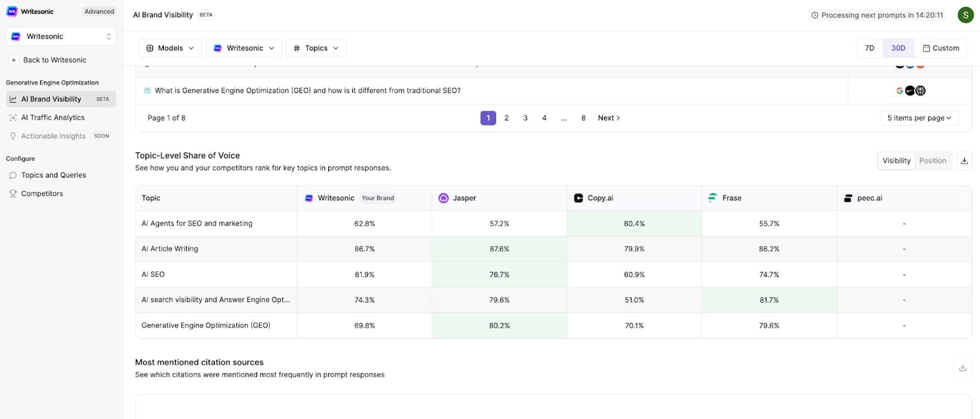Click Copy.ai's highlighted 80.4% cell

(634, 224)
